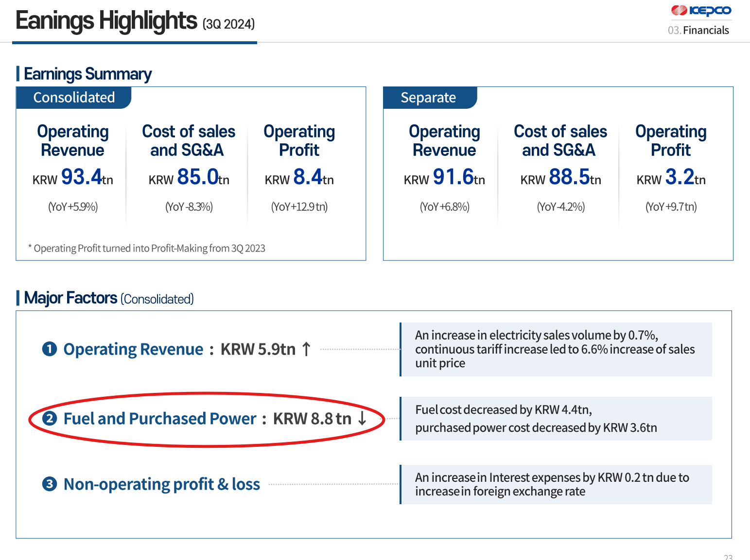Select the numbered badge ❸ beside Non-operating profit
Image resolution: width=750 pixels, height=560 pixels.
pos(49,484)
